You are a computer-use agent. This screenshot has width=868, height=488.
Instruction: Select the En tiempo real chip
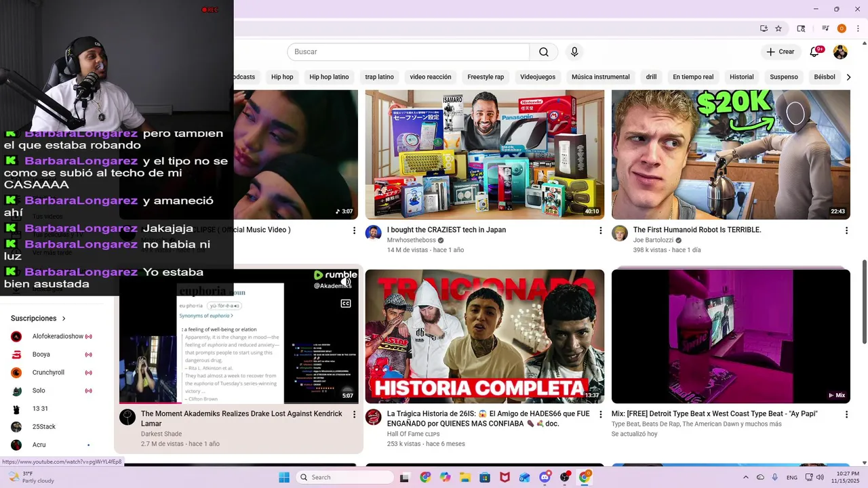click(693, 77)
